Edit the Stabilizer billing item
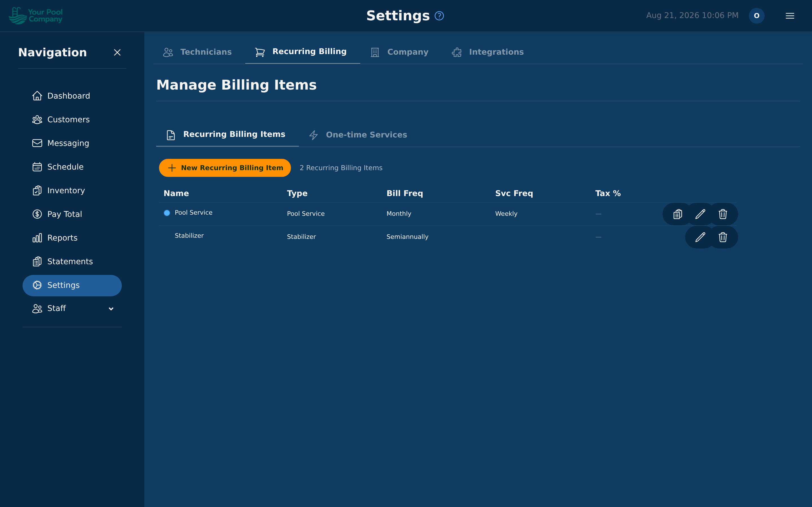Image resolution: width=812 pixels, height=507 pixels. tap(700, 237)
